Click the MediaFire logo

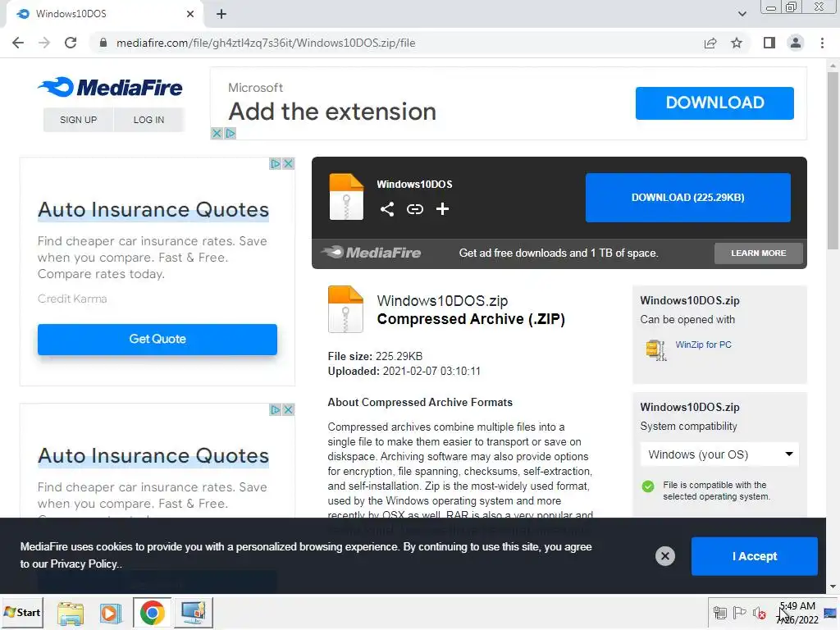(x=111, y=87)
